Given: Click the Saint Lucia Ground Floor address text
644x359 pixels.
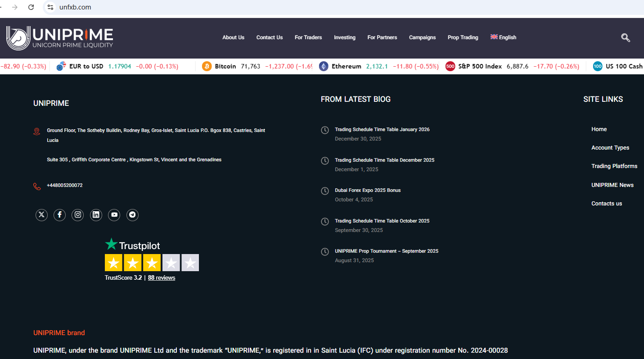Looking at the screenshot, I should 156,135.
